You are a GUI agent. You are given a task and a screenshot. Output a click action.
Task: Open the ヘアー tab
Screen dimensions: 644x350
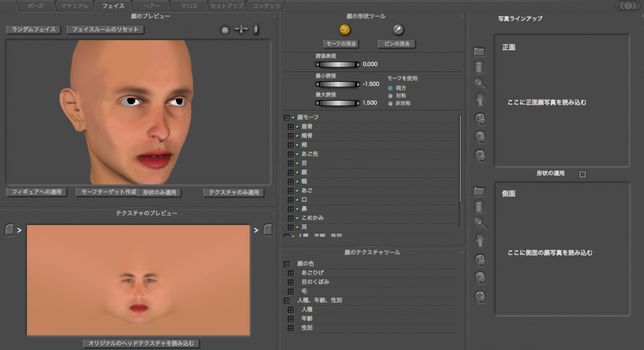click(x=152, y=6)
